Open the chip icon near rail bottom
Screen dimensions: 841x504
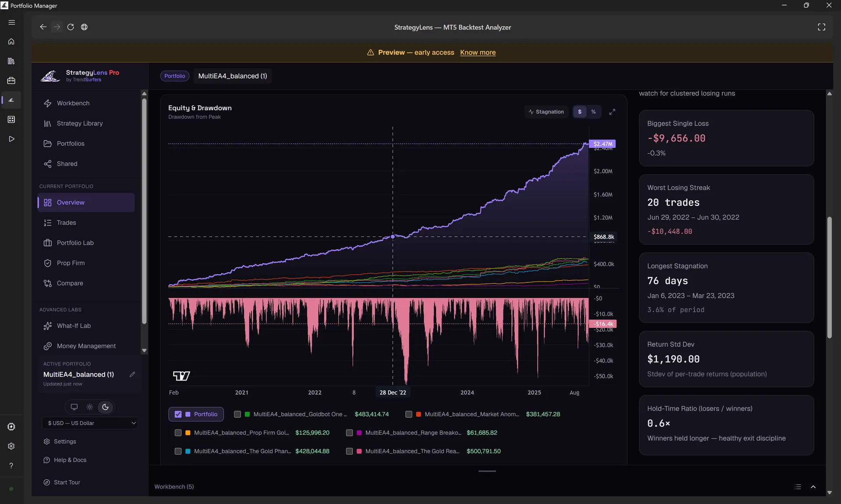[11, 426]
